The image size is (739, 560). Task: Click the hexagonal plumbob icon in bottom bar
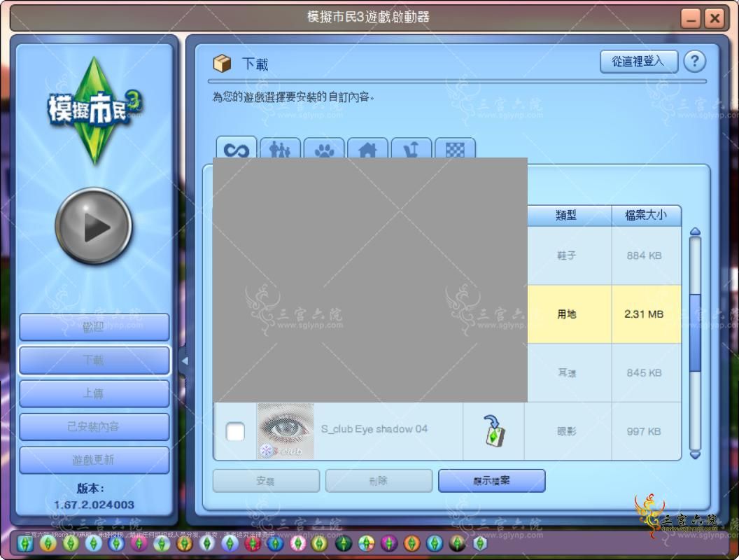pyautogui.click(x=479, y=543)
